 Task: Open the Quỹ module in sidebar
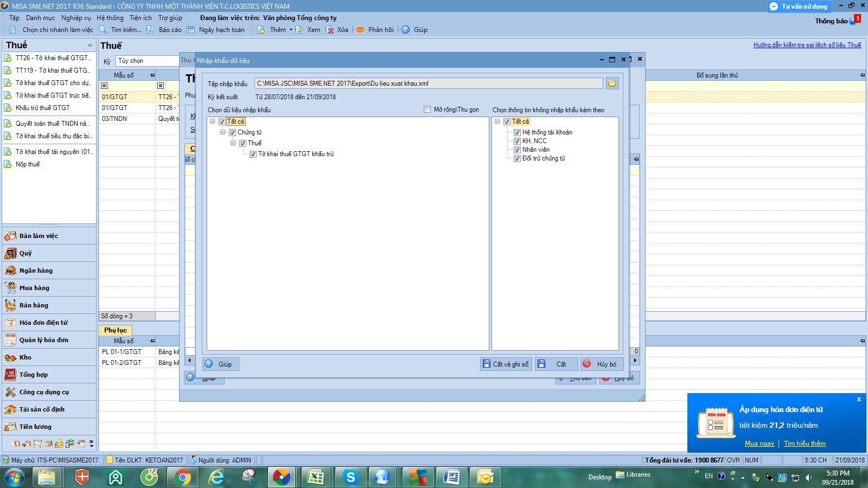coord(49,253)
